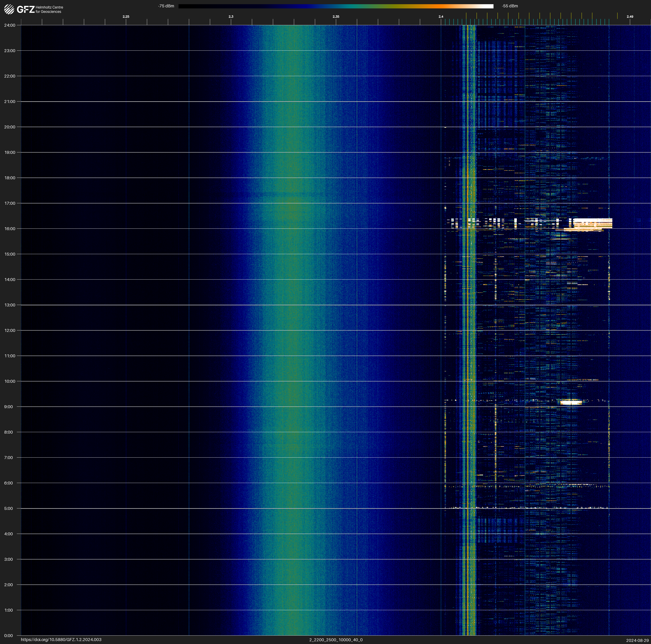The height and width of the screenshot is (644, 651).
Task: Click the 2.25 frequency axis label
Action: point(126,17)
